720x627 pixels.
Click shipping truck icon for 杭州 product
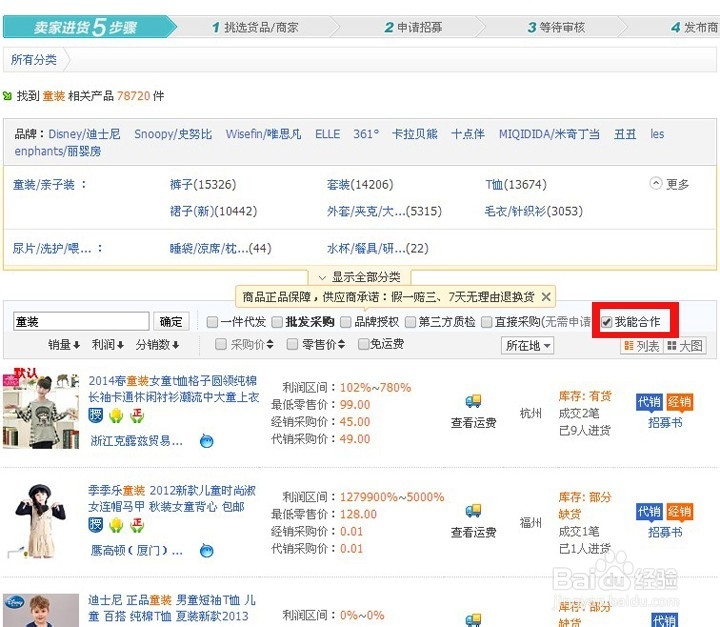point(473,401)
